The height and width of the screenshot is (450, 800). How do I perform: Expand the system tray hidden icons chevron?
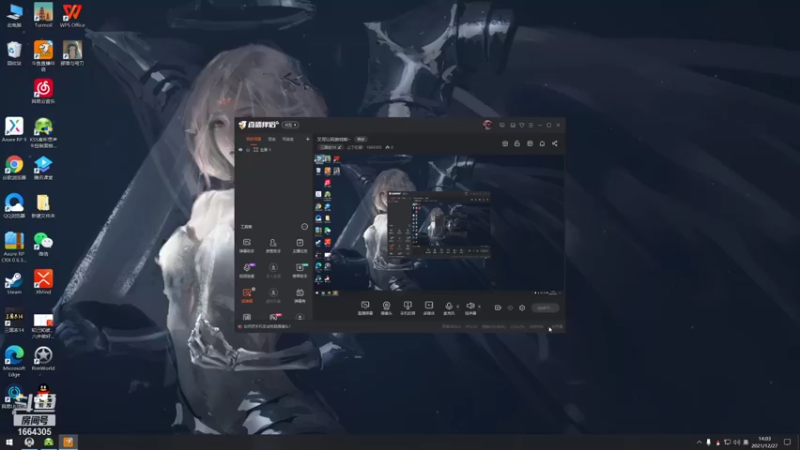(x=699, y=442)
